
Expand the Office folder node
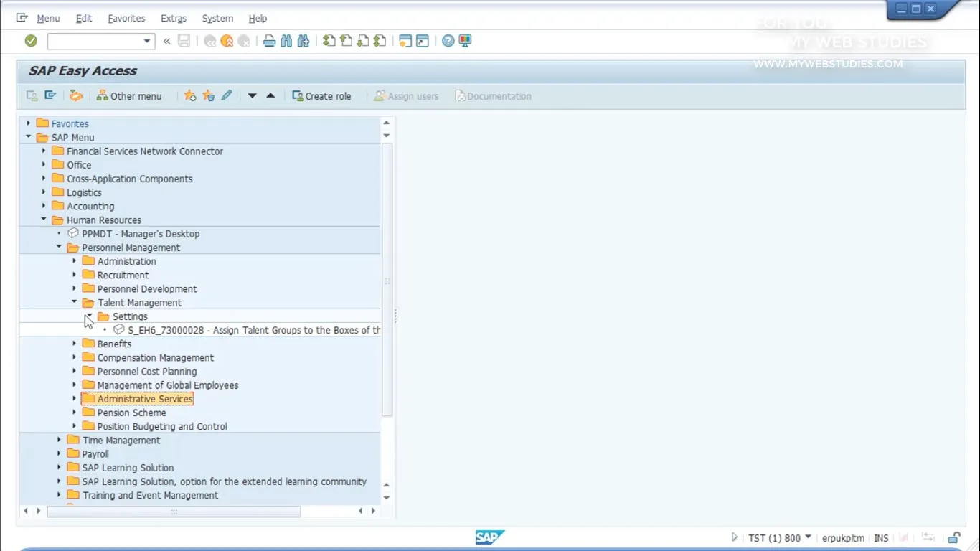pyautogui.click(x=44, y=164)
